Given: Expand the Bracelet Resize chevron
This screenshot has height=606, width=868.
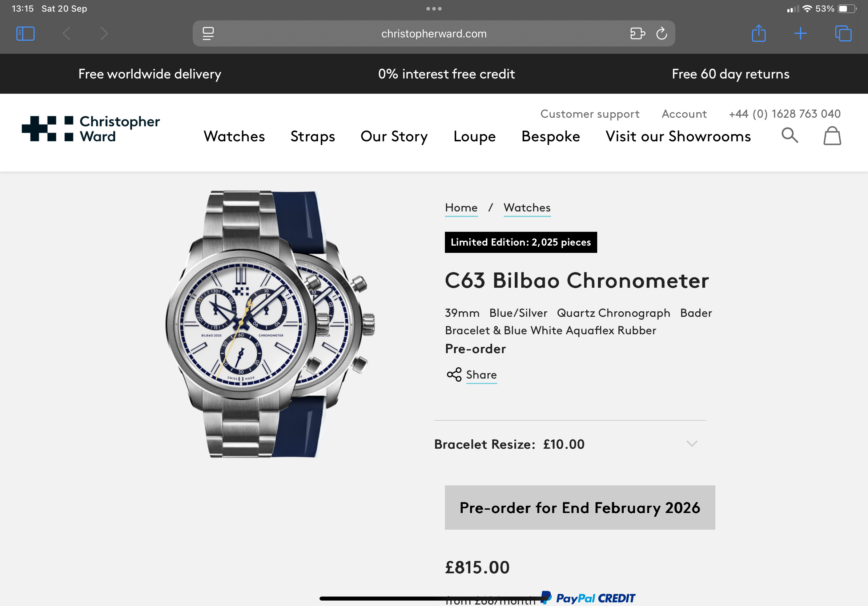Looking at the screenshot, I should 691,444.
